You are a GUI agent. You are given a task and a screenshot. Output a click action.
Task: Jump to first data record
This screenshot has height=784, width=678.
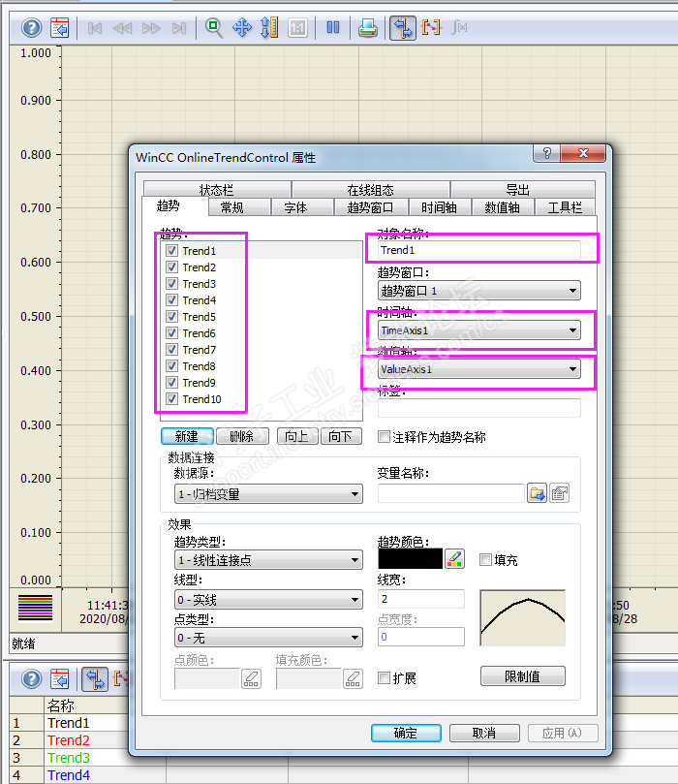[94, 28]
